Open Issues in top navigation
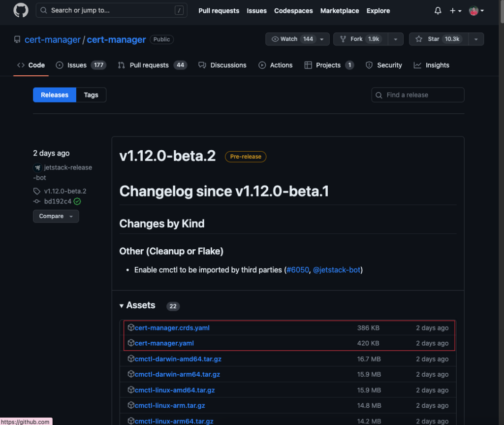The width and height of the screenshot is (504, 425). [x=256, y=11]
